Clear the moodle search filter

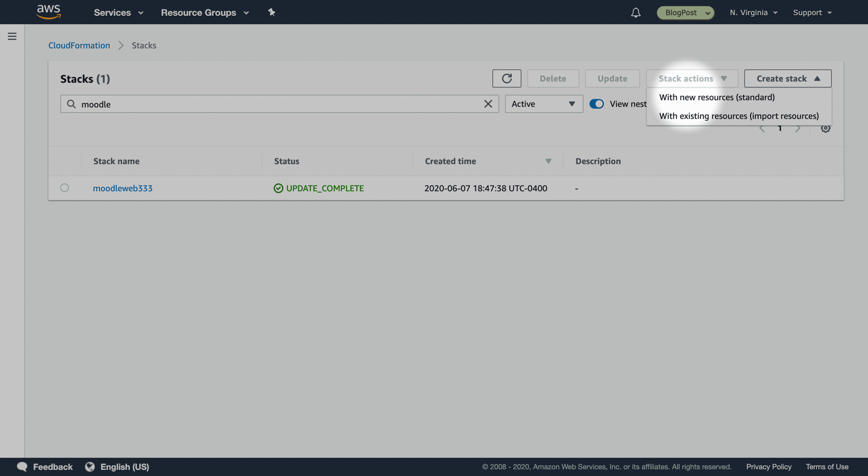[488, 104]
